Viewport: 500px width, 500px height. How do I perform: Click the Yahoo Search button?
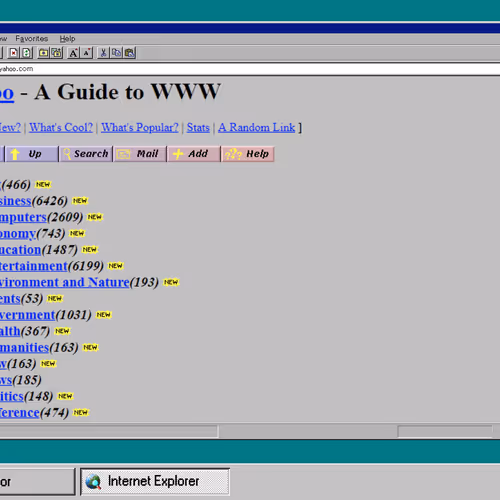(x=86, y=154)
